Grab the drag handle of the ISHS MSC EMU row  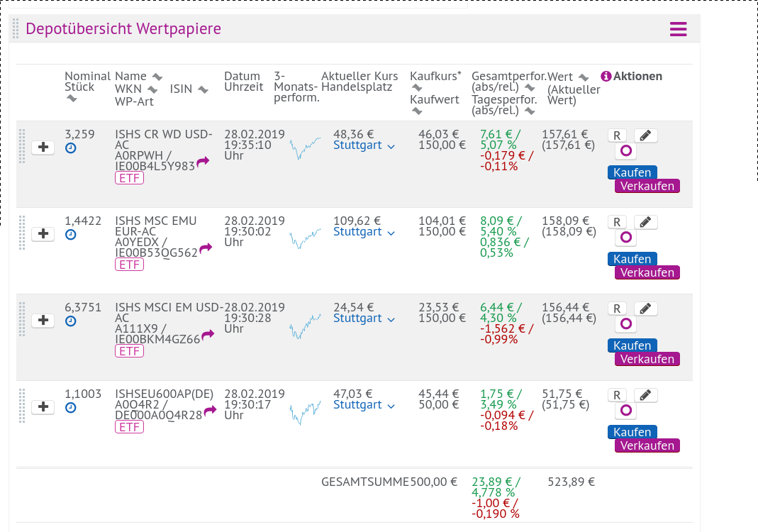click(22, 233)
